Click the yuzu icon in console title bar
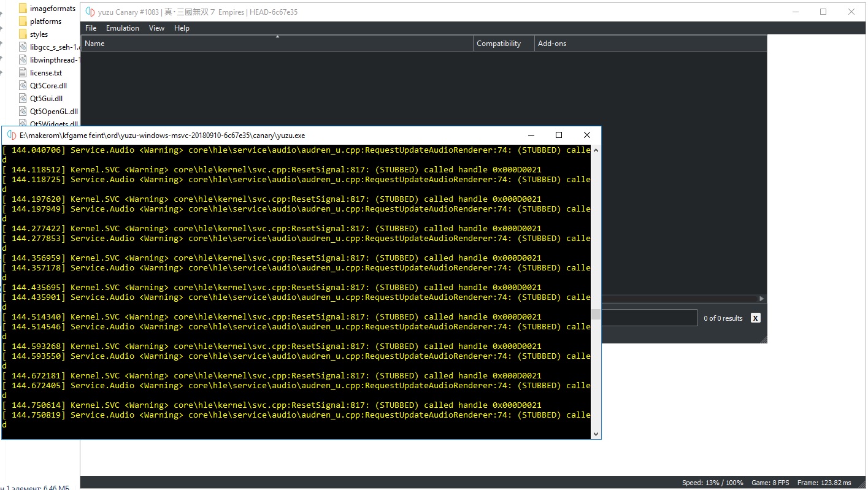 click(x=11, y=135)
